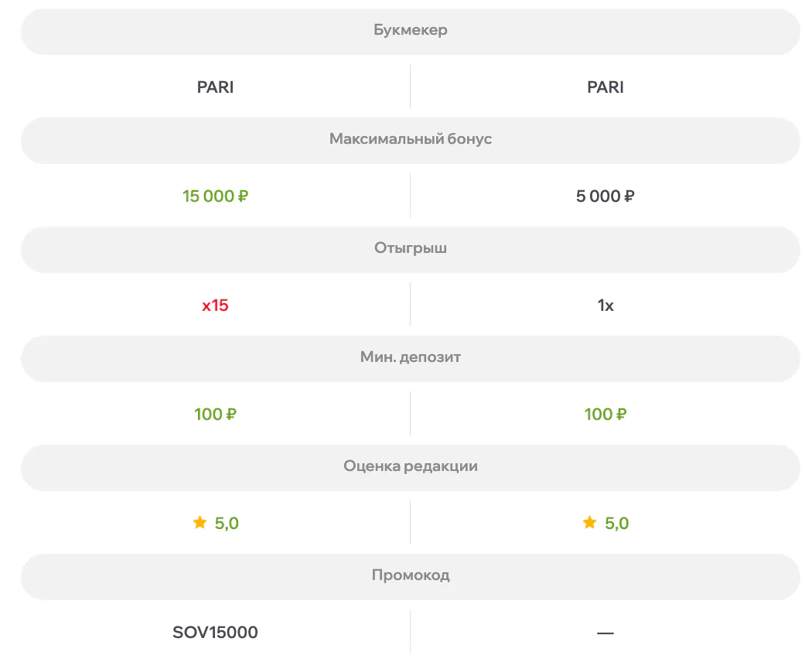
Task: Click the 15 000 ₽ maximum bonus value
Action: (215, 196)
